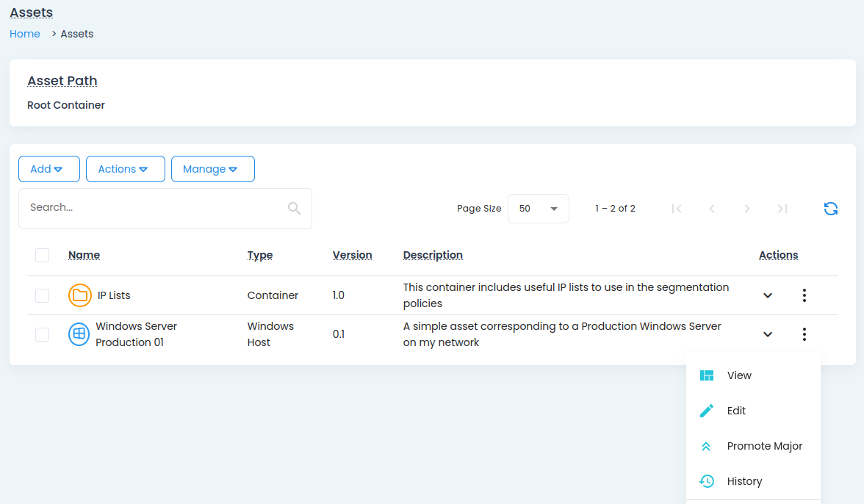864x504 pixels.
Task: Sort the table by Name column header
Action: (84, 255)
